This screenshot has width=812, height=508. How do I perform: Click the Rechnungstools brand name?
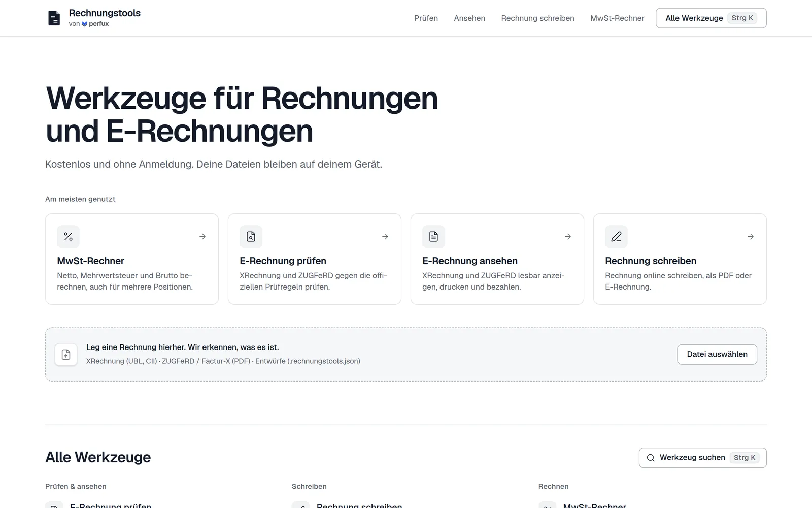pos(105,13)
